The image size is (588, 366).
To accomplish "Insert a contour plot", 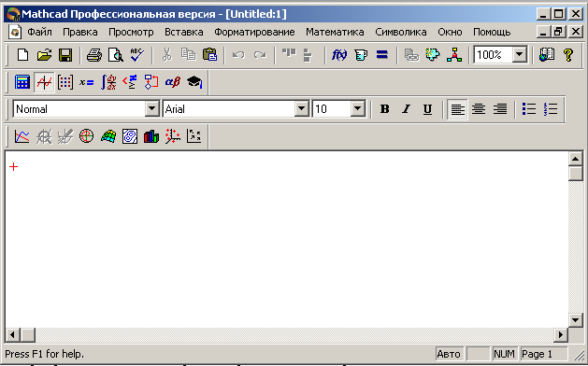I will [x=130, y=136].
